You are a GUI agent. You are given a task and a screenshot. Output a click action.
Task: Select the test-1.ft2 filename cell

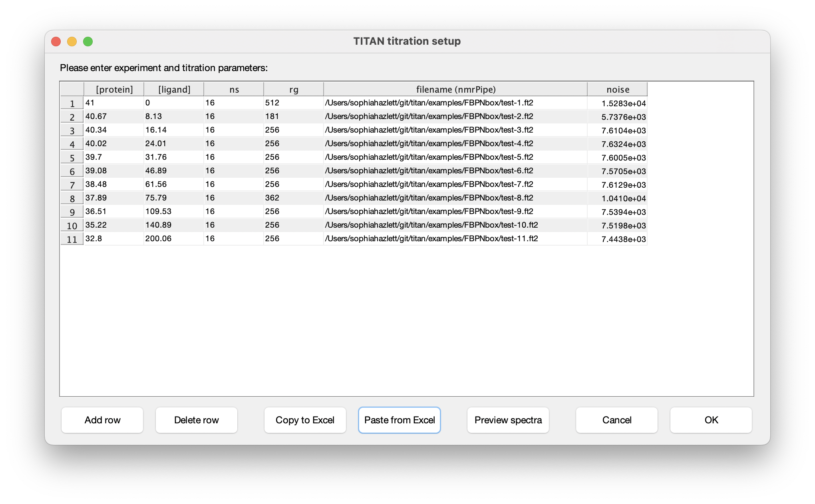coord(455,103)
